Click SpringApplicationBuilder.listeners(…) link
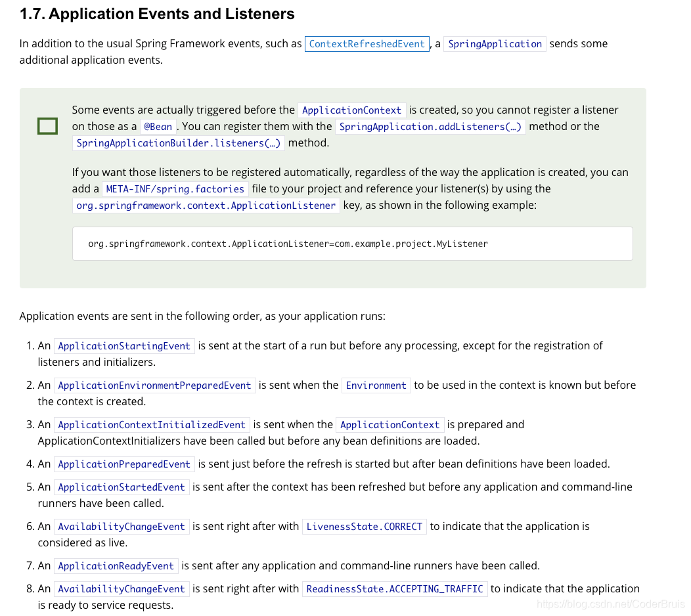691x616 pixels. click(x=179, y=143)
